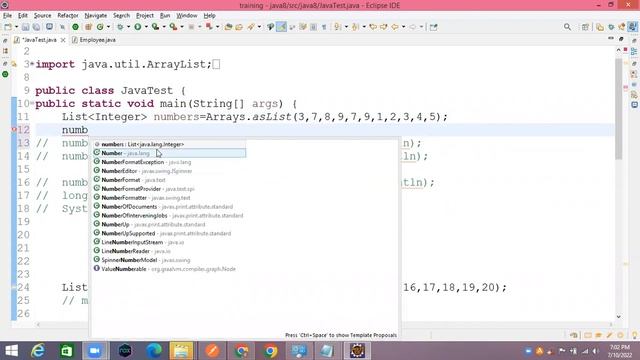The width and height of the screenshot is (640, 360).
Task: Close the JavaTest.java tab
Action: click(x=63, y=40)
